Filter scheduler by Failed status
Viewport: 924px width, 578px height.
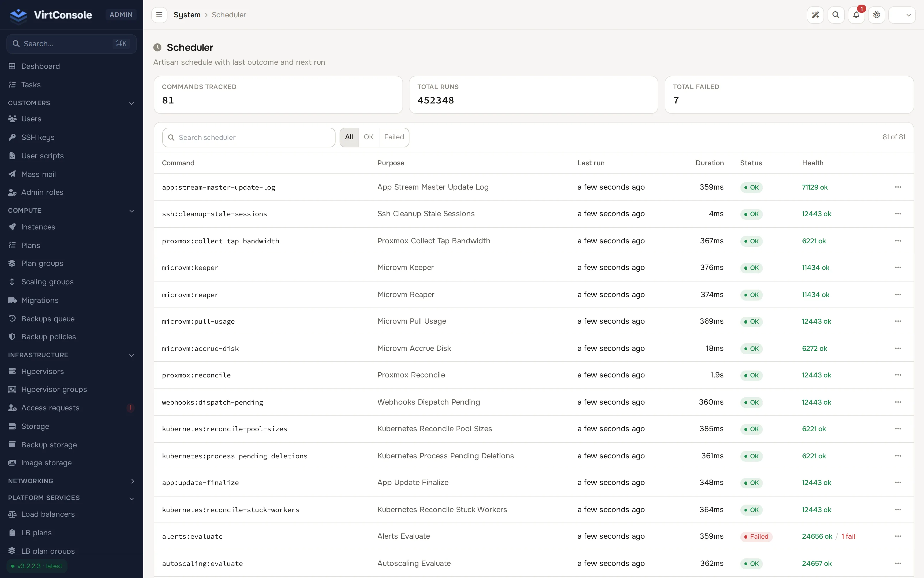click(x=394, y=137)
